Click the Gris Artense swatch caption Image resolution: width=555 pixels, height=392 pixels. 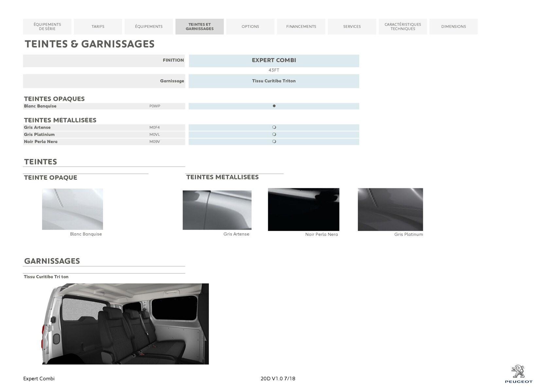point(236,234)
